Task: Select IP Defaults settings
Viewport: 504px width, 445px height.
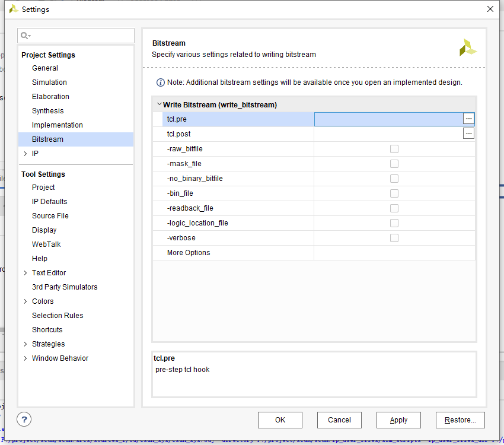Action: click(49, 202)
